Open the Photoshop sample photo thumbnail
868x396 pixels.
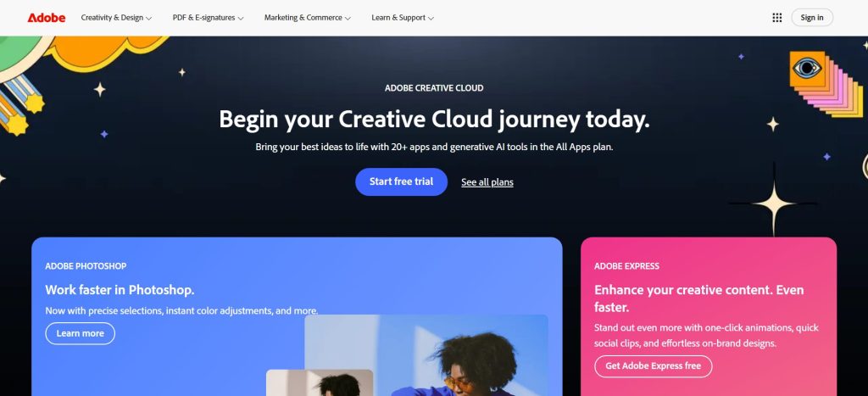(320, 382)
